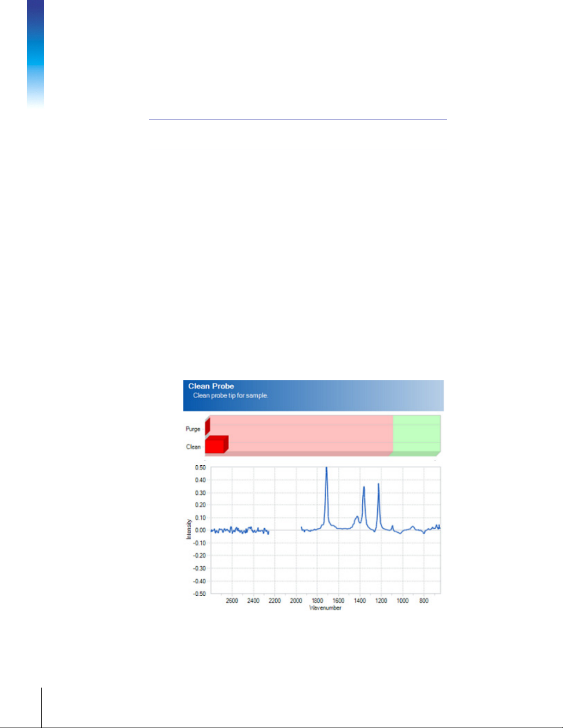Screen dimensions: 563x728
Task: Click the 1800 wavenumber tick label
Action: [x=317, y=601]
